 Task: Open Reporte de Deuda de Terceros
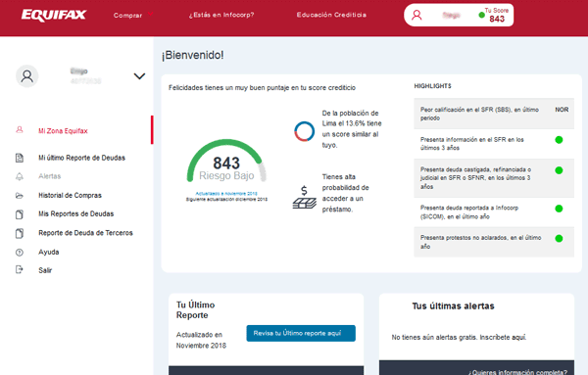pos(85,233)
